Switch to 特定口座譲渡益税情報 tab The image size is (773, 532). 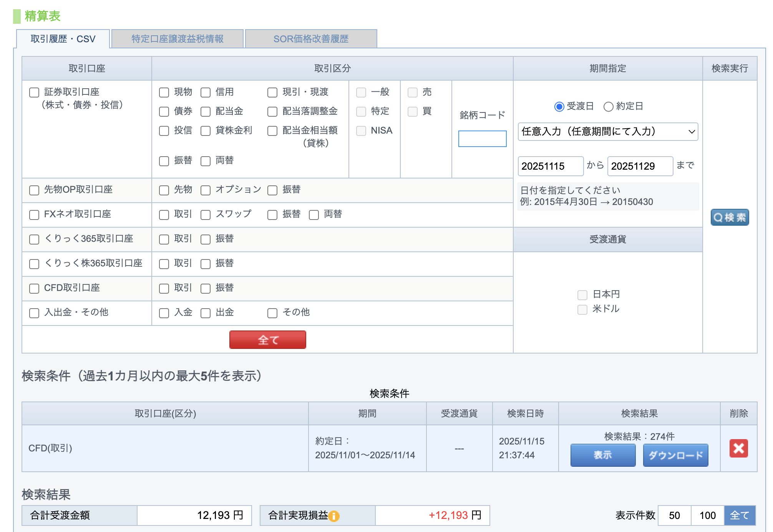coord(177,39)
